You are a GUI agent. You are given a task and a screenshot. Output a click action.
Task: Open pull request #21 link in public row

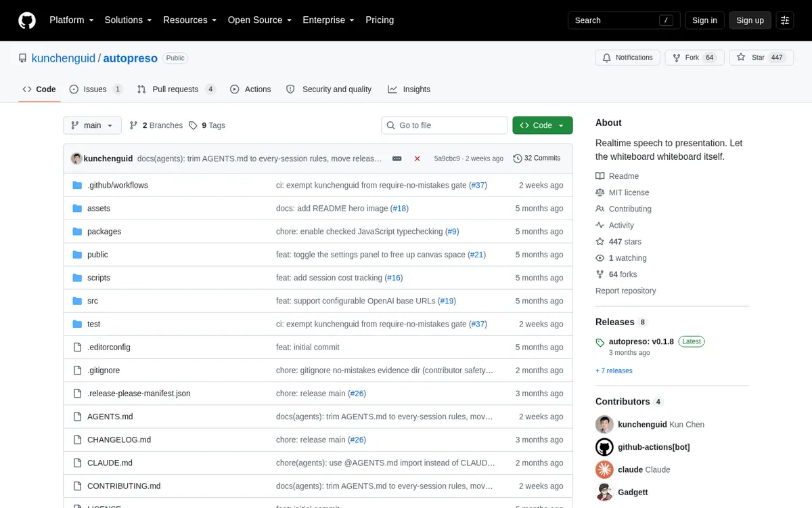(476, 255)
